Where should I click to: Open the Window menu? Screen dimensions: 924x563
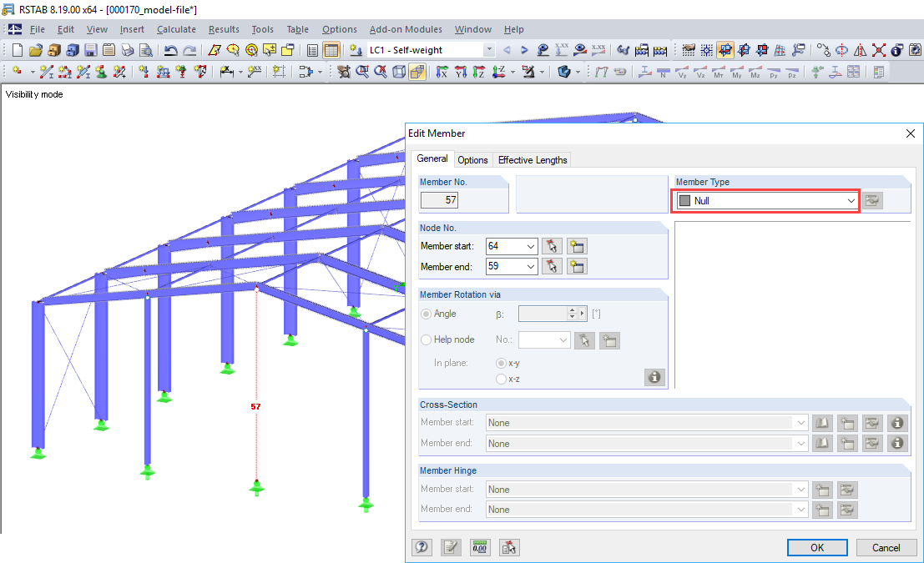[x=472, y=29]
